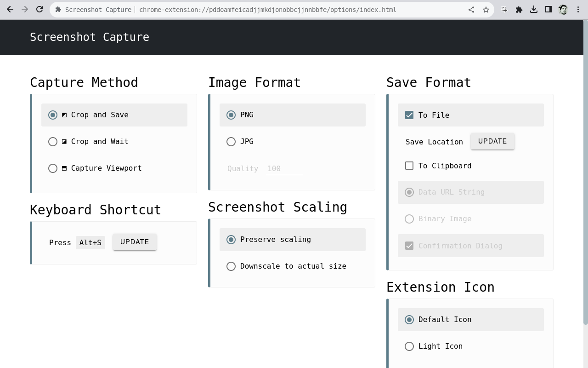The width and height of the screenshot is (588, 368).
Task: Open the Extensions puzzle icon
Action: point(519,10)
